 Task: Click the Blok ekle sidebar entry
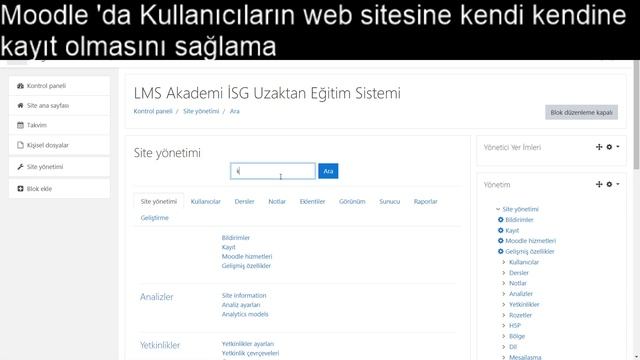(x=59, y=189)
